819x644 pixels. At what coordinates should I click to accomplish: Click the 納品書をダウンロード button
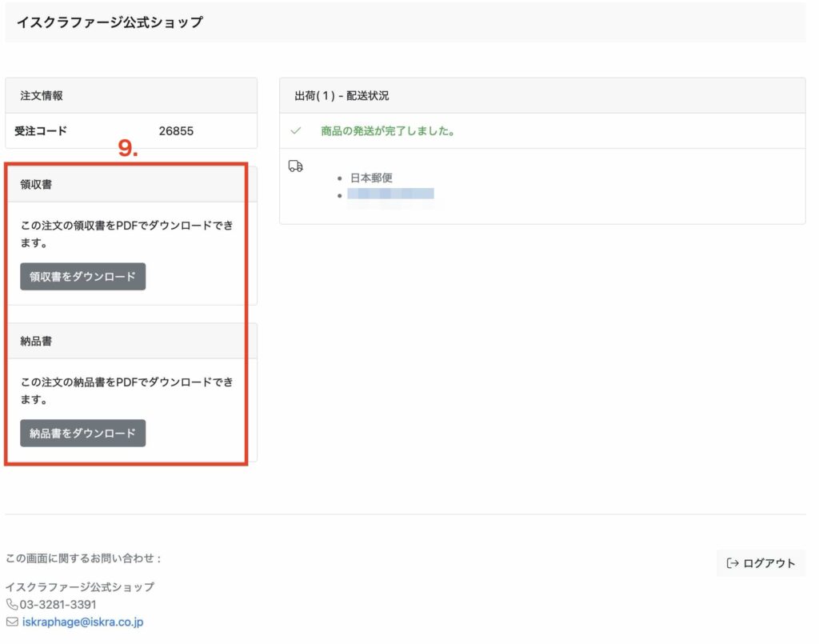click(x=82, y=434)
